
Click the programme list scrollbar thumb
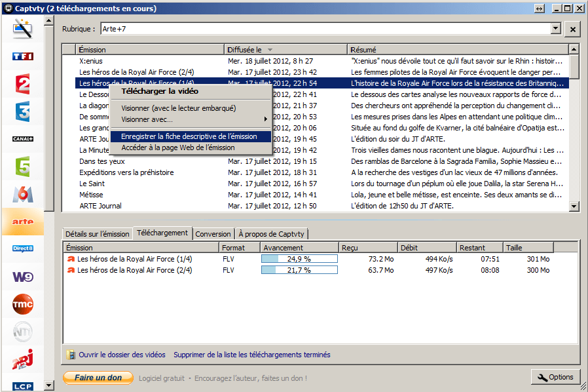[574, 66]
